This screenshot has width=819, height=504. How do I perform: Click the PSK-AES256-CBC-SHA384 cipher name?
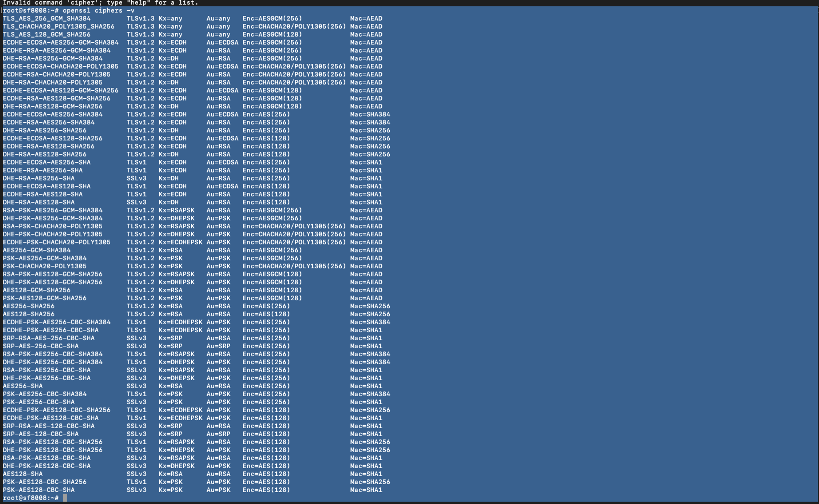[x=45, y=394]
